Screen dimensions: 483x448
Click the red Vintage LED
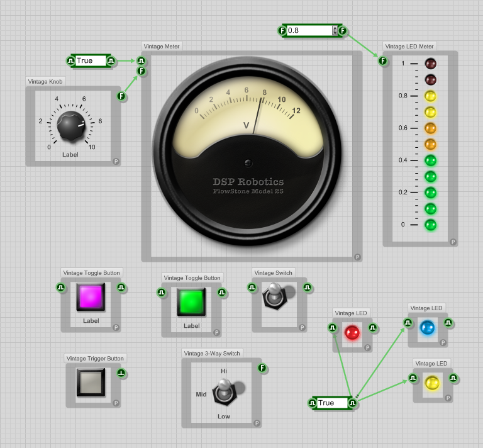pyautogui.click(x=352, y=332)
